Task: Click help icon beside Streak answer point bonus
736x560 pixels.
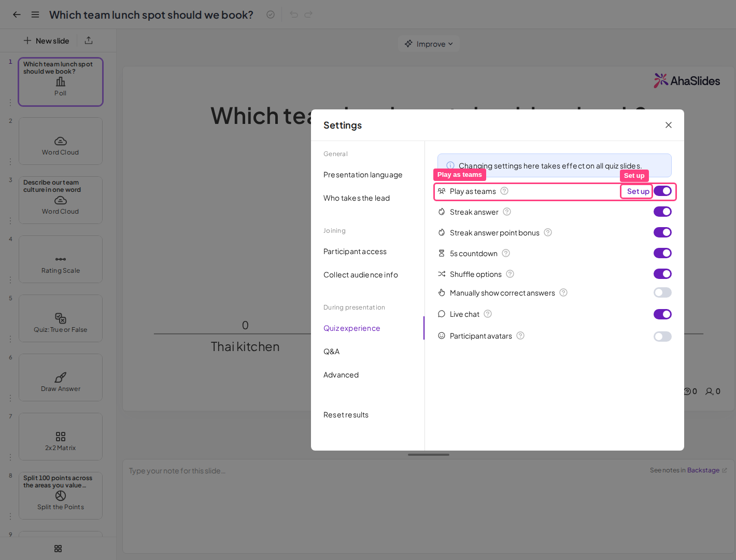Action: [548, 232]
